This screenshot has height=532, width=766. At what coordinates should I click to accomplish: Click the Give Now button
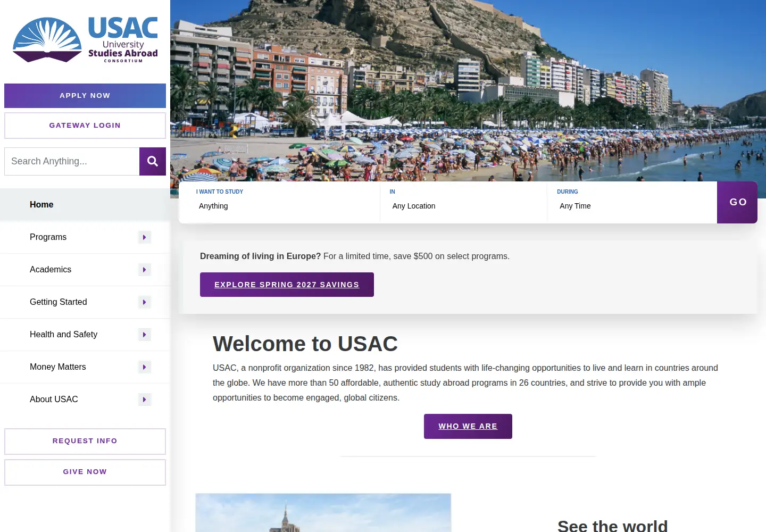tap(85, 472)
